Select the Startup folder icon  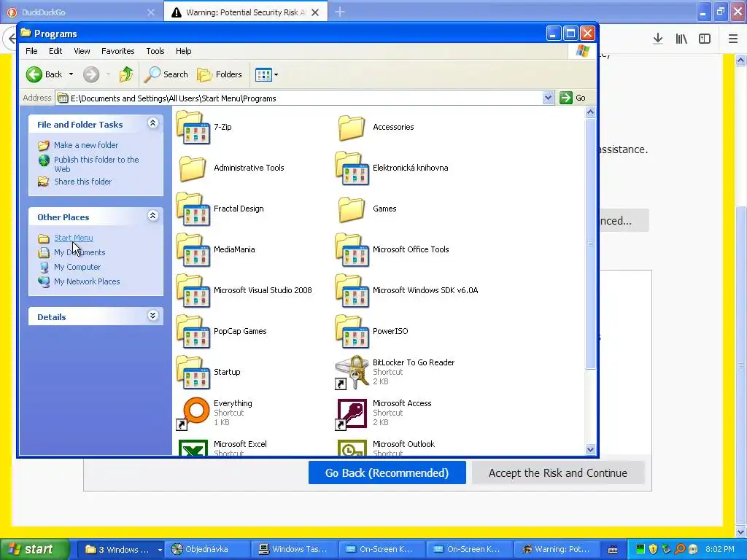click(x=193, y=373)
